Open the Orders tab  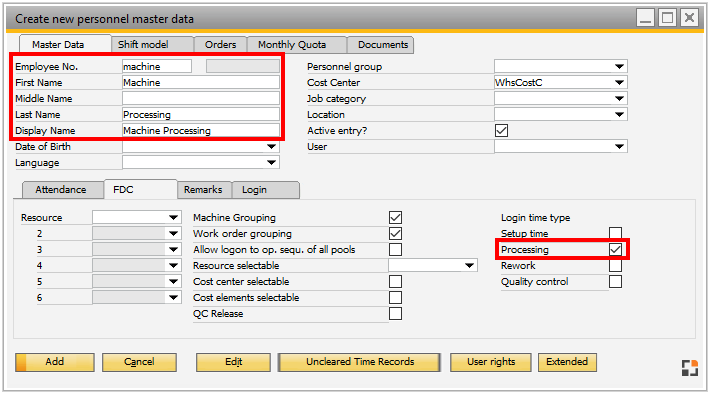point(221,44)
